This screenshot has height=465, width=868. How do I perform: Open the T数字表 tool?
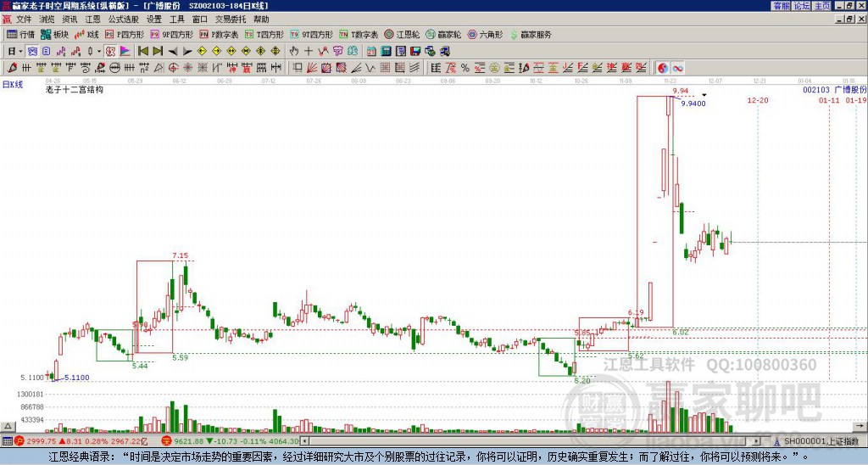[359, 34]
